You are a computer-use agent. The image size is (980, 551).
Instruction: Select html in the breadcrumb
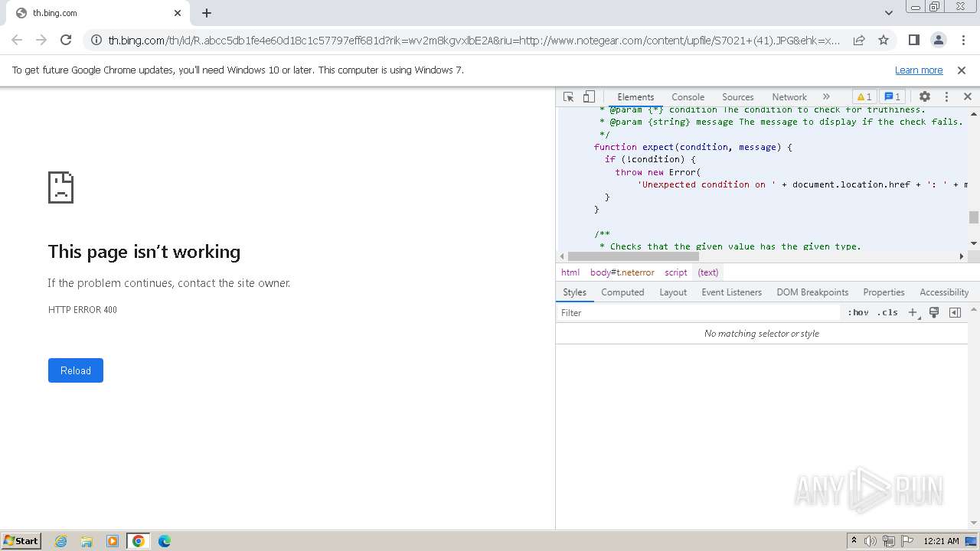pos(570,272)
